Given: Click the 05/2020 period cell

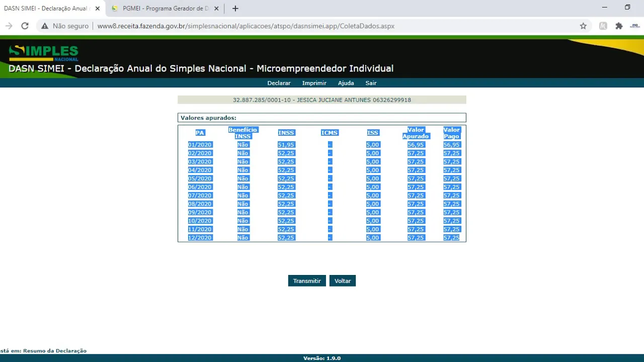Looking at the screenshot, I should click(200, 178).
